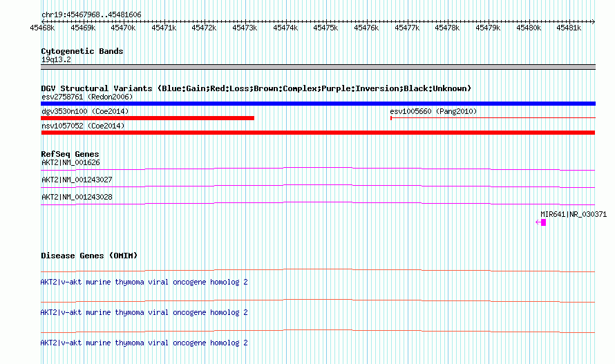The width and height of the screenshot is (615, 364).
Task: Select the AKT2 NM_001626 magenta transcript line
Action: coord(318,169)
